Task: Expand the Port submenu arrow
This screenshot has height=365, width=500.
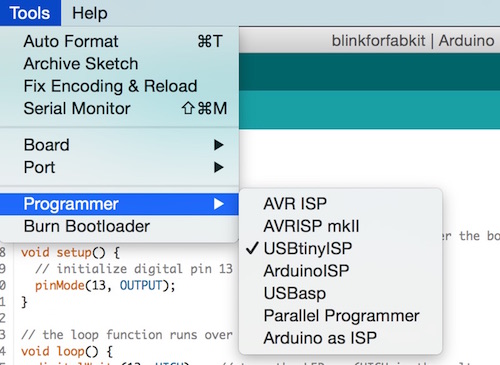Action: pos(219,167)
